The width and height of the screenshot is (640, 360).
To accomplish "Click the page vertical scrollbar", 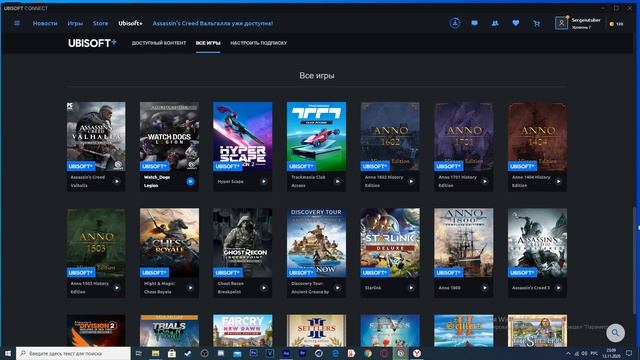I will [x=635, y=259].
